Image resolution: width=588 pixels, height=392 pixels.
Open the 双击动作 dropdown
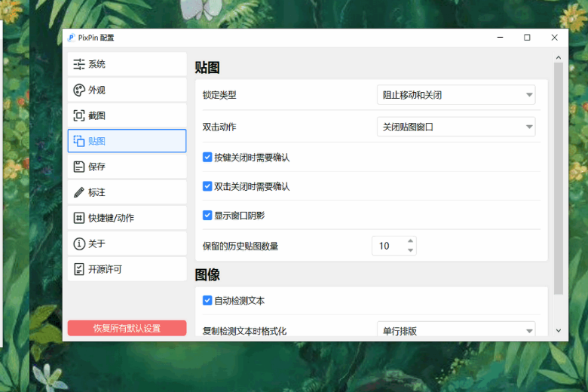tap(456, 127)
